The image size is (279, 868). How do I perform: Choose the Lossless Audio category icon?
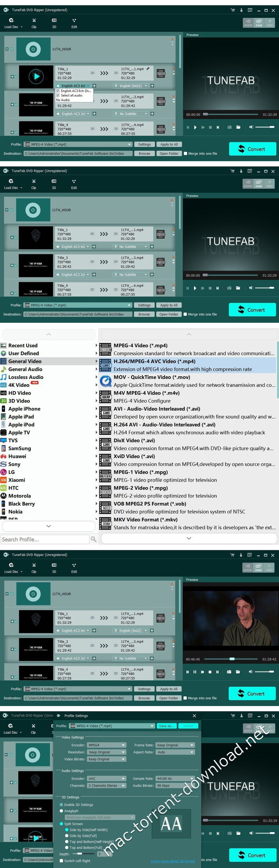(x=4, y=377)
